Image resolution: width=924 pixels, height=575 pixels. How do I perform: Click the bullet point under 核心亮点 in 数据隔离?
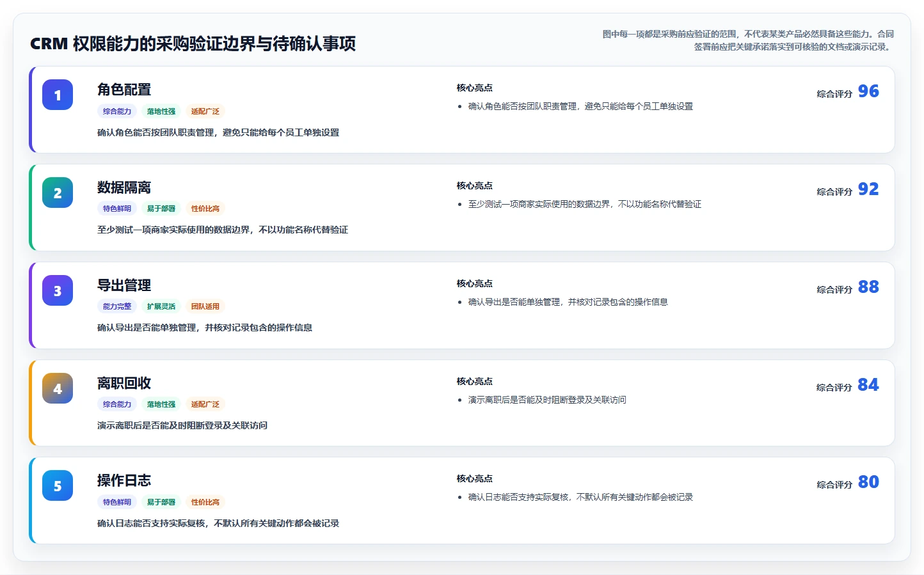click(x=585, y=204)
